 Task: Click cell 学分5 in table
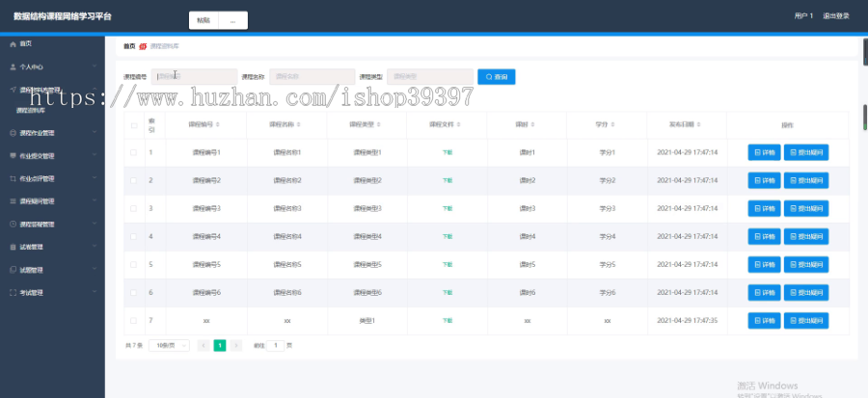click(608, 264)
